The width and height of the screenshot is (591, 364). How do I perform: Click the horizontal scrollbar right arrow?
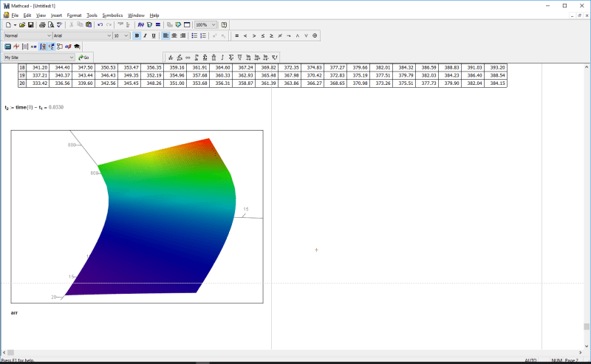click(581, 353)
